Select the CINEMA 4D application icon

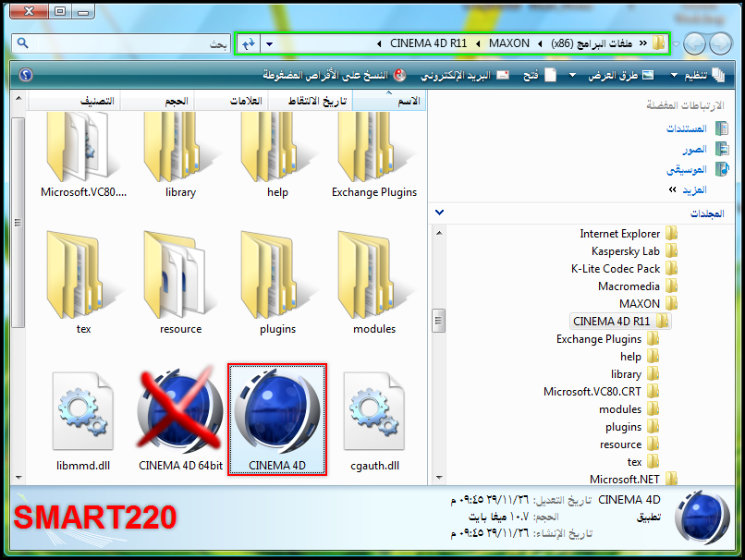pos(277,412)
